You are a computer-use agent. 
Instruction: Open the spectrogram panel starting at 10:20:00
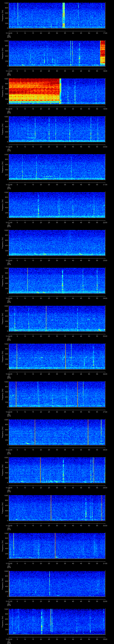57,167
